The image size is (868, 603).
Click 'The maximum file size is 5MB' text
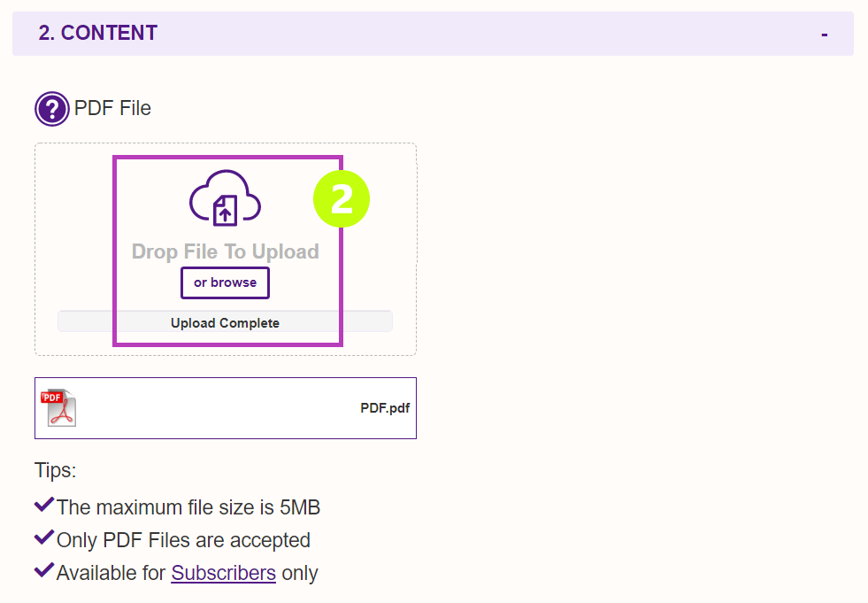tap(188, 507)
